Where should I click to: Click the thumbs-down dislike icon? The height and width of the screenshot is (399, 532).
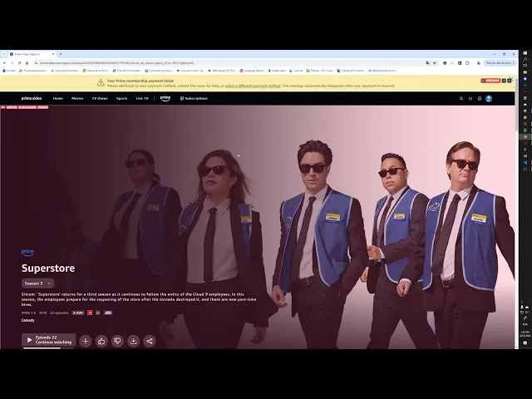[x=117, y=341]
